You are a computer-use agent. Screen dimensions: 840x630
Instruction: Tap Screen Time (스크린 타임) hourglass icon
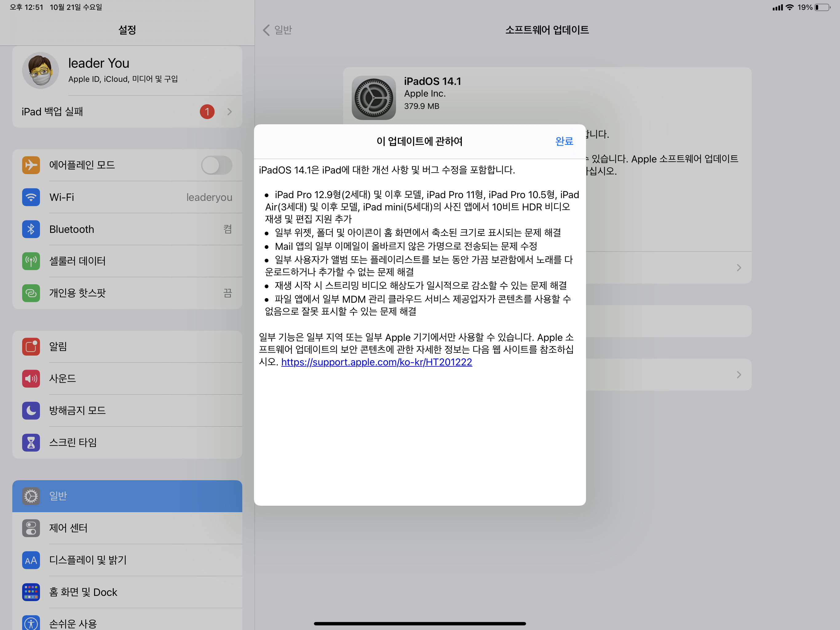[x=31, y=442]
